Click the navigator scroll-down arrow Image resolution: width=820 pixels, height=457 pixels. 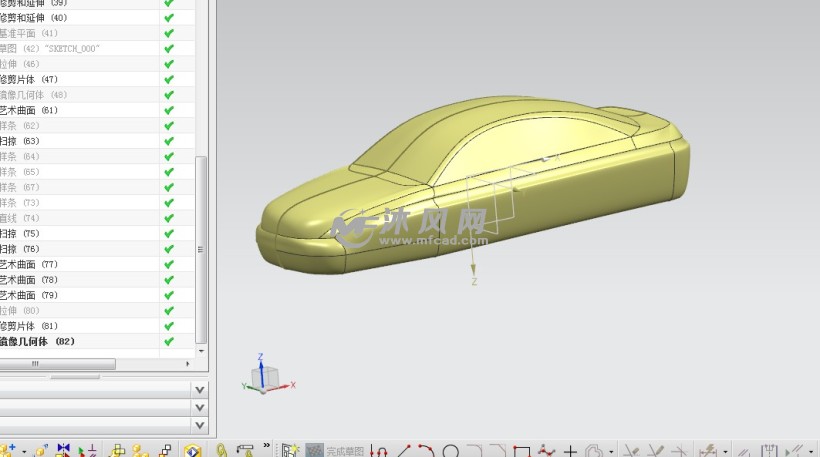201,351
